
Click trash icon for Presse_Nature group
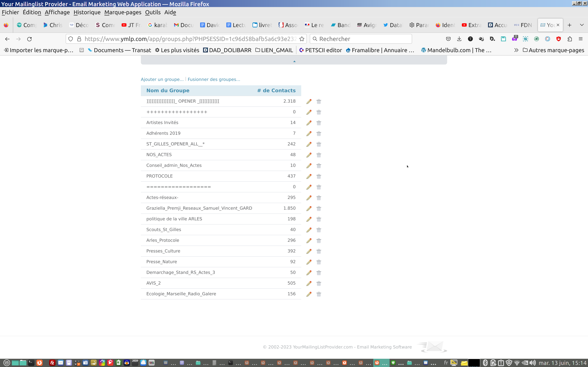319,262
